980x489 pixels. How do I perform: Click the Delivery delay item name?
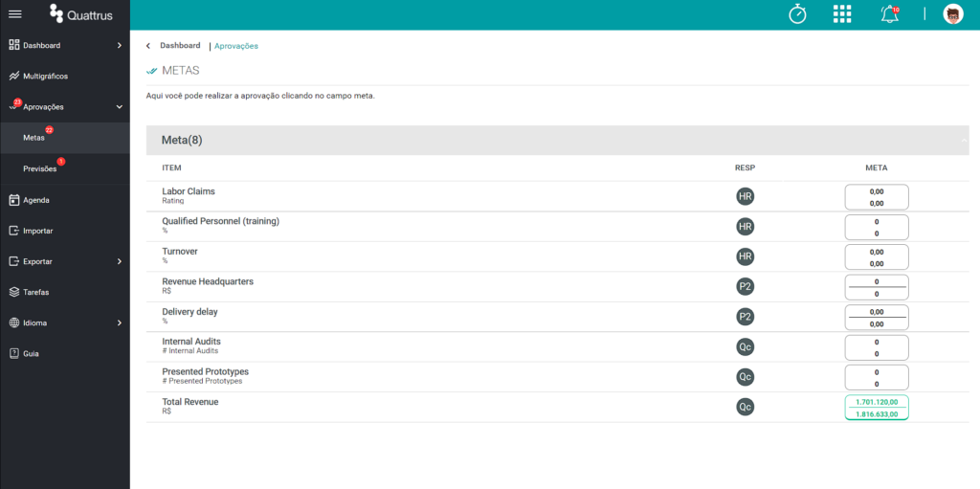tap(190, 311)
